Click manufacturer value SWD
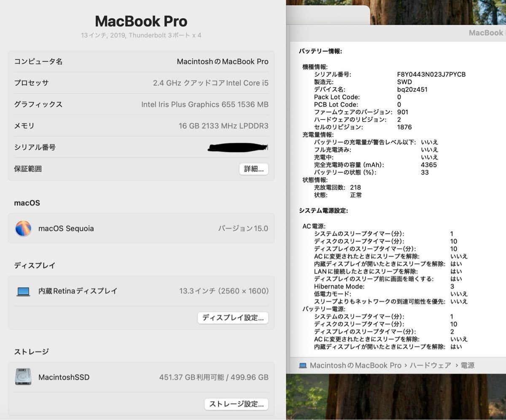The image size is (506, 420). click(405, 82)
